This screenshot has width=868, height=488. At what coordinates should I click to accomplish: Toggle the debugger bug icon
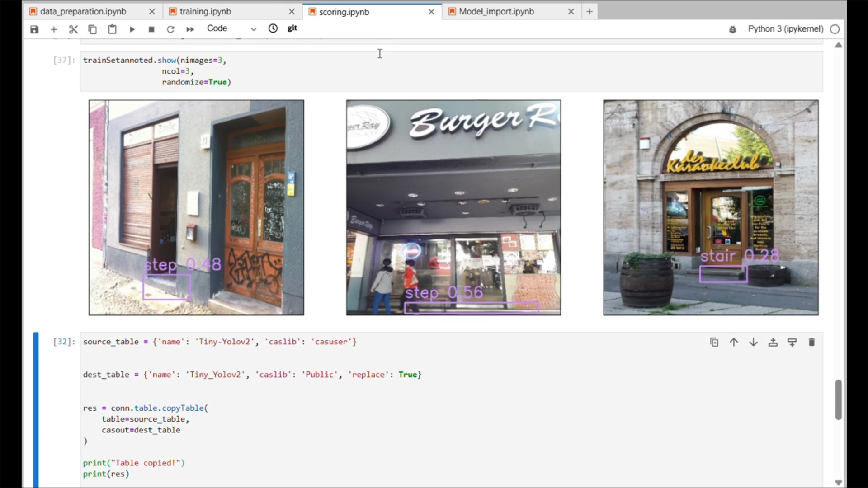click(732, 29)
